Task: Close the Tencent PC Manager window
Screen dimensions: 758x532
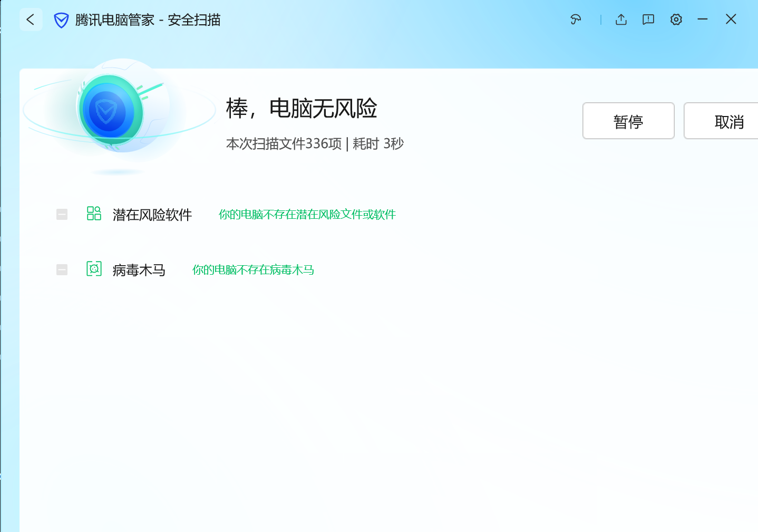Action: (x=731, y=20)
